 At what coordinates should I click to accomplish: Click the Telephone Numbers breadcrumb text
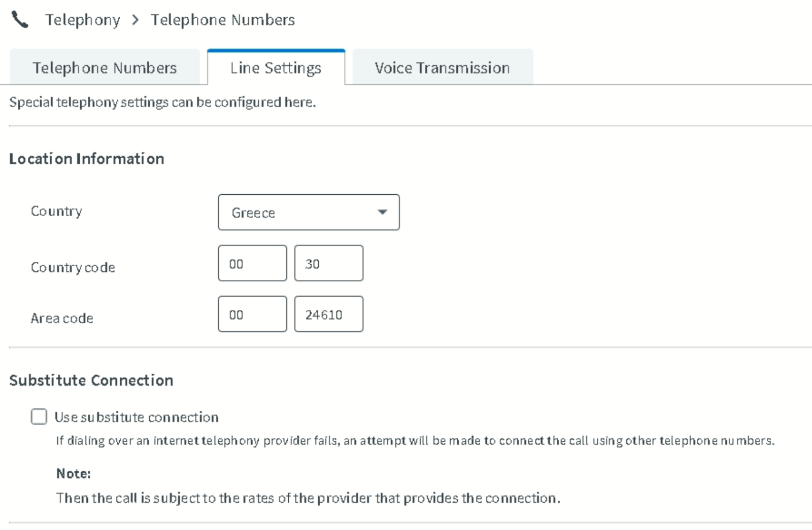pyautogui.click(x=223, y=20)
